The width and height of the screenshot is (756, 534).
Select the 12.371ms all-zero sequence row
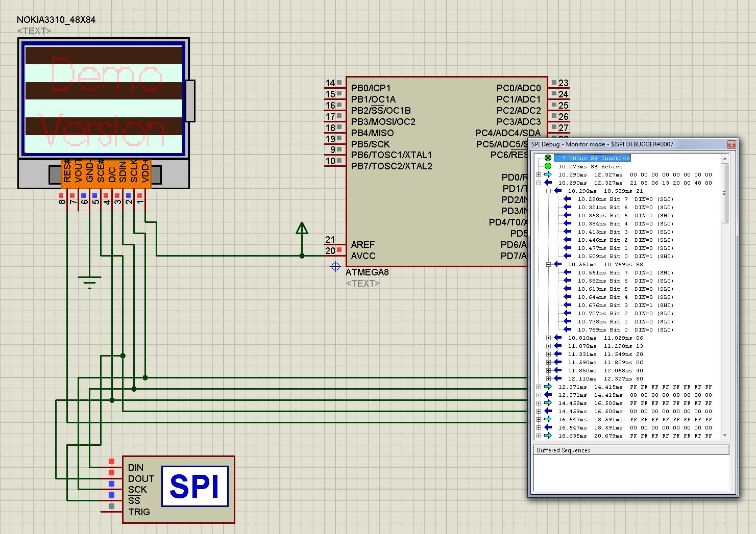click(x=635, y=395)
